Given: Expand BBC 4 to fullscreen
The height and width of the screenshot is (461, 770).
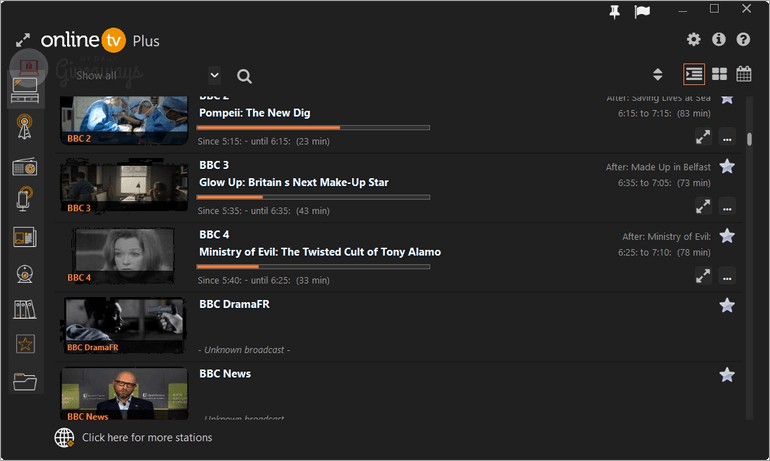Looking at the screenshot, I should click(703, 276).
